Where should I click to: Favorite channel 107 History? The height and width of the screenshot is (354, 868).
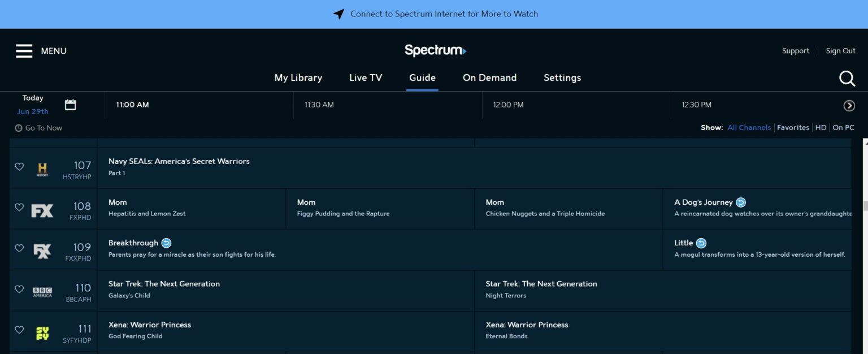click(19, 167)
